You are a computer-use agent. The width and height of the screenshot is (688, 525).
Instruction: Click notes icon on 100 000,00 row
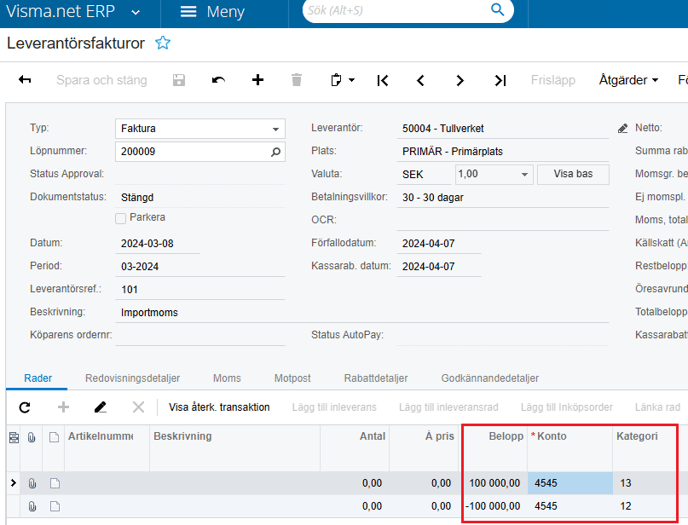[x=54, y=483]
